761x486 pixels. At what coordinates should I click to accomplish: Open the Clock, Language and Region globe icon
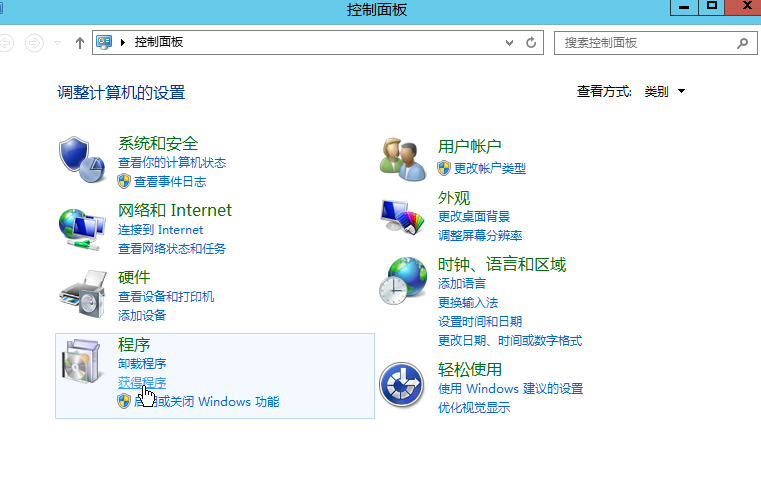pyautogui.click(x=403, y=281)
